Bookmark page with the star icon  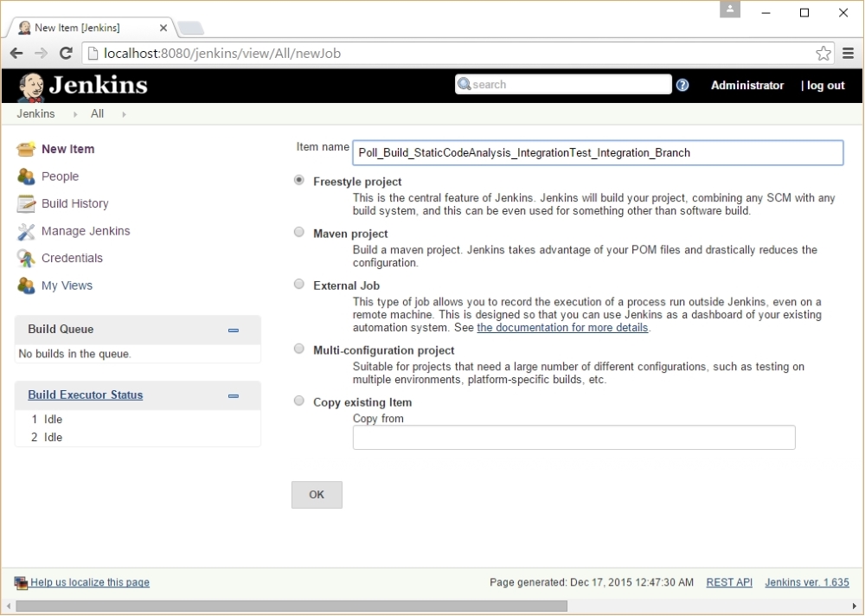coord(823,53)
